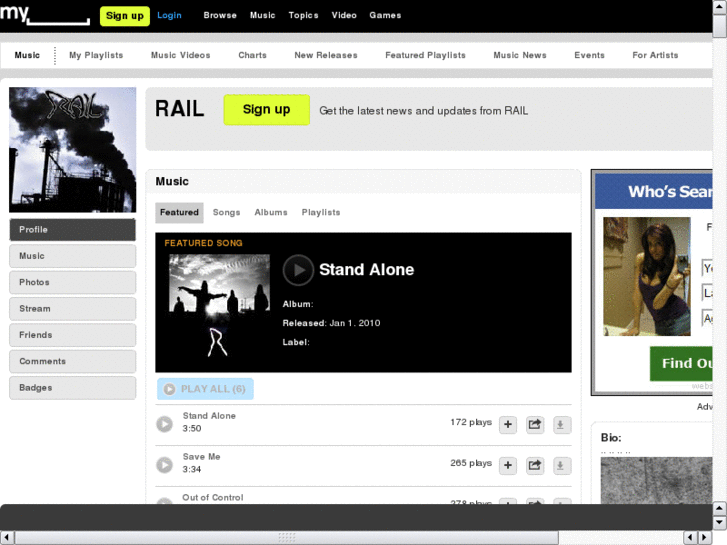Click the woman's photo in the ad

tap(647, 276)
